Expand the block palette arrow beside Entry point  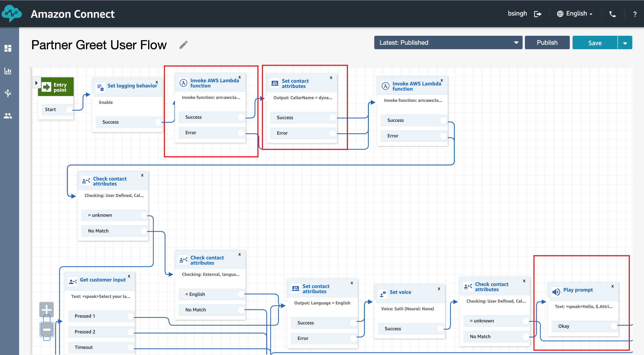pyautogui.click(x=36, y=83)
